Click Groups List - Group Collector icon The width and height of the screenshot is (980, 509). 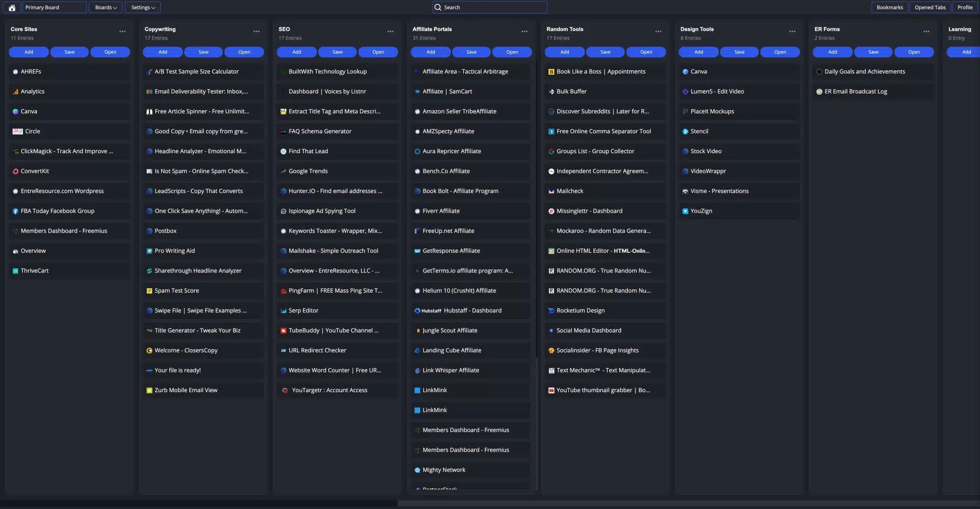[x=551, y=151]
